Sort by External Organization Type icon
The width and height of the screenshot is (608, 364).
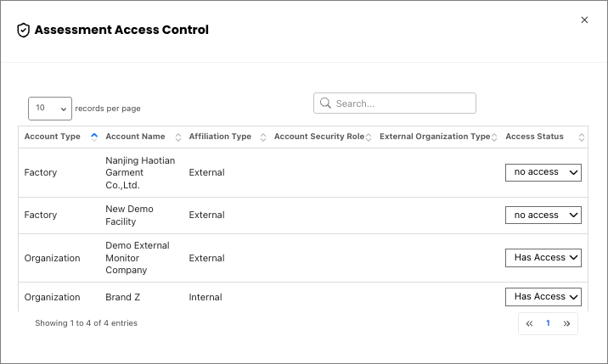pyautogui.click(x=494, y=137)
